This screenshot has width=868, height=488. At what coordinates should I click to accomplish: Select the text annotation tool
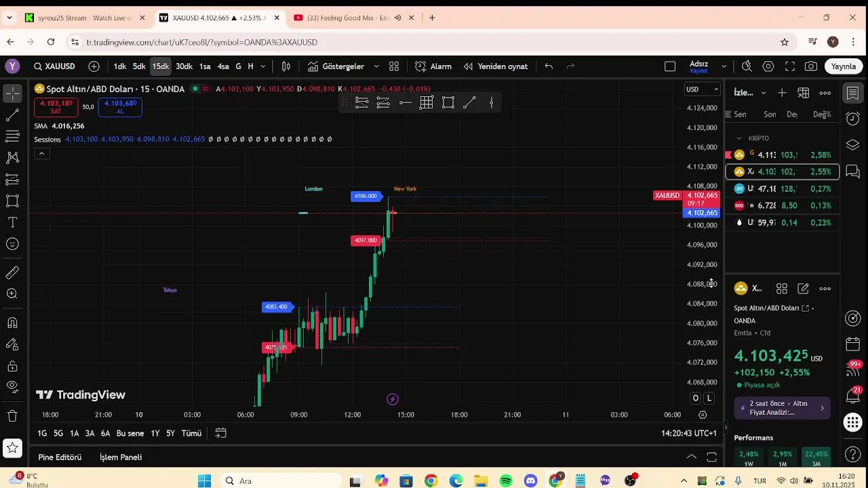click(12, 222)
